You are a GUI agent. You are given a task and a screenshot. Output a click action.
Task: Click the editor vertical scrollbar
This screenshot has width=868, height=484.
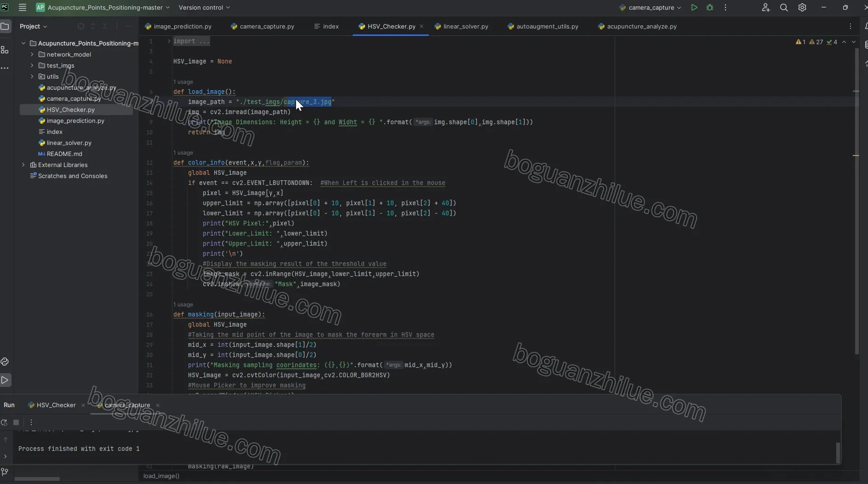[857, 200]
